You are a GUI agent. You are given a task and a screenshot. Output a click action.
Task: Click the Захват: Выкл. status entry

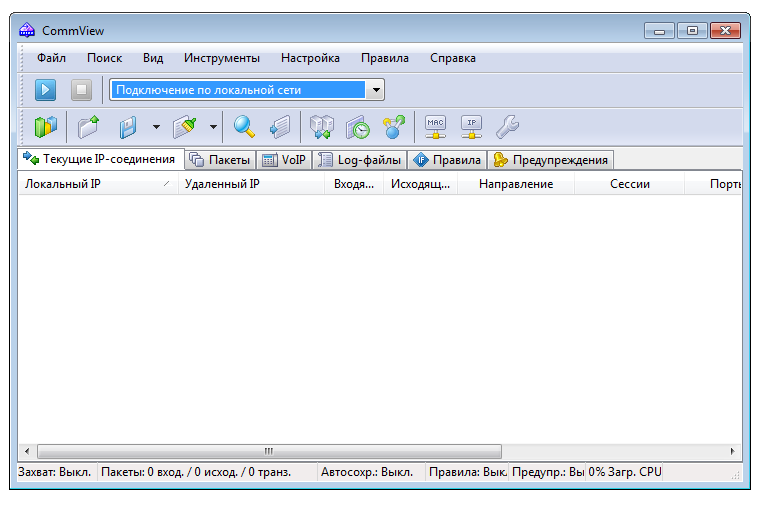coord(56,472)
